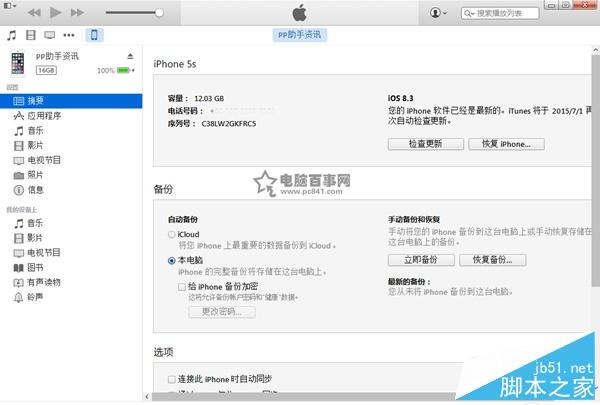This screenshot has height=405, width=600.
Task: Switch to Movies library icon
Action: pyautogui.click(x=31, y=35)
